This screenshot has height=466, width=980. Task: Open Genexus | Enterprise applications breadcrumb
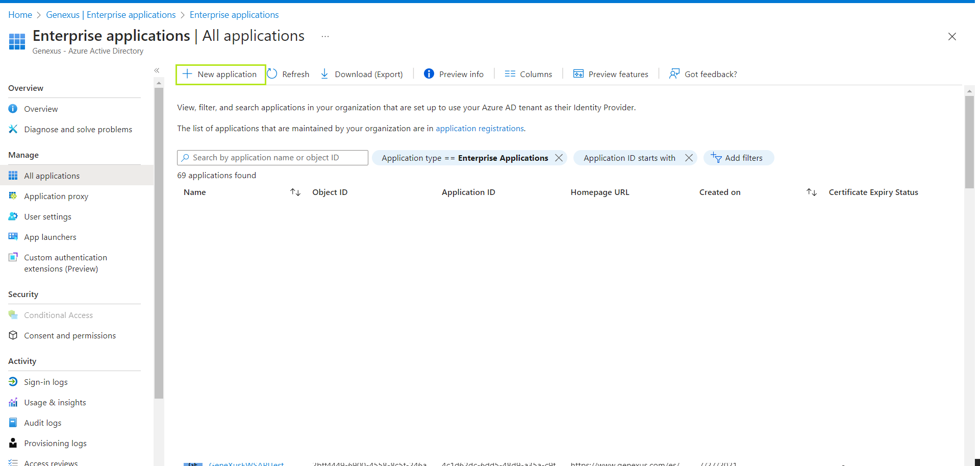(x=111, y=15)
